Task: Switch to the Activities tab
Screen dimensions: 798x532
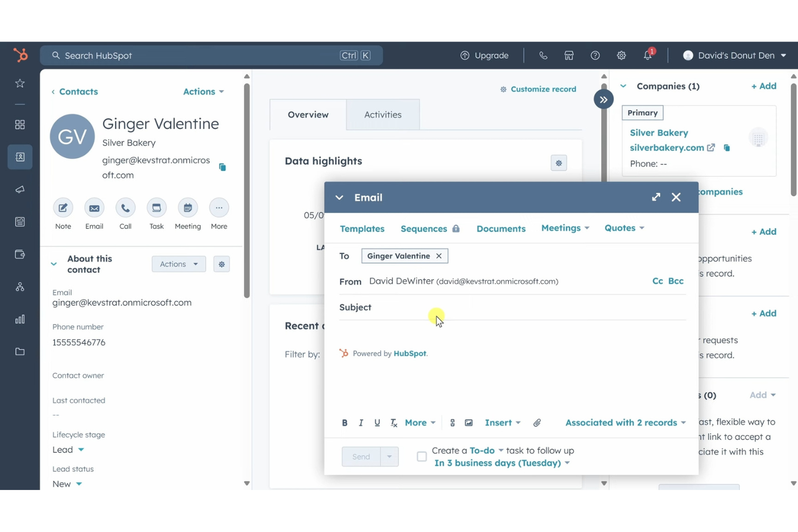Action: [x=382, y=114]
